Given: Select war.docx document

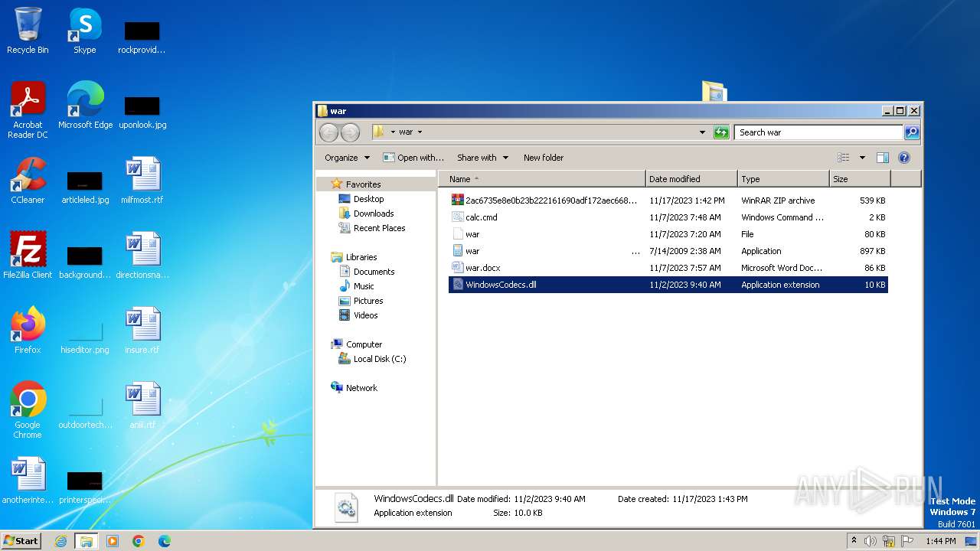Looking at the screenshot, I should pos(668,268).
